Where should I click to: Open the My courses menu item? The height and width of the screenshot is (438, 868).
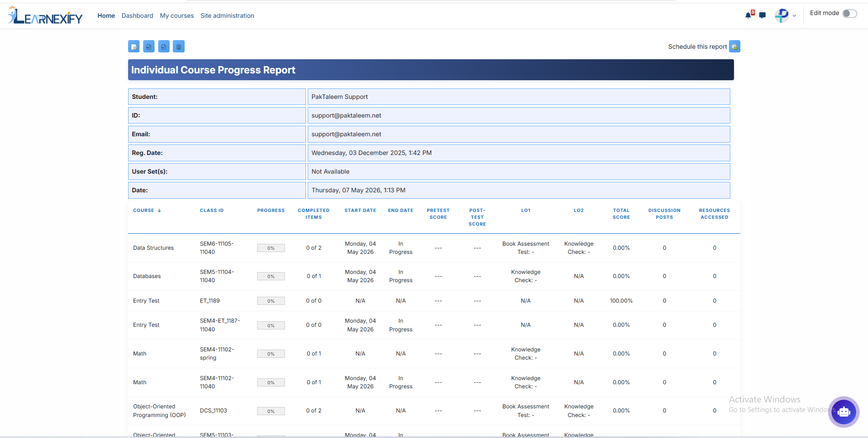(177, 15)
